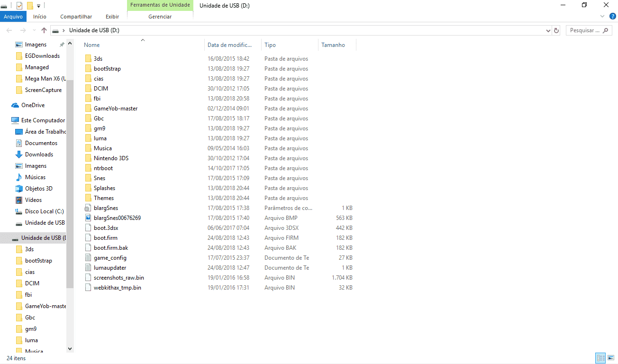Click the address bar path field
Viewport: 618px width, 364px height.
tap(301, 30)
